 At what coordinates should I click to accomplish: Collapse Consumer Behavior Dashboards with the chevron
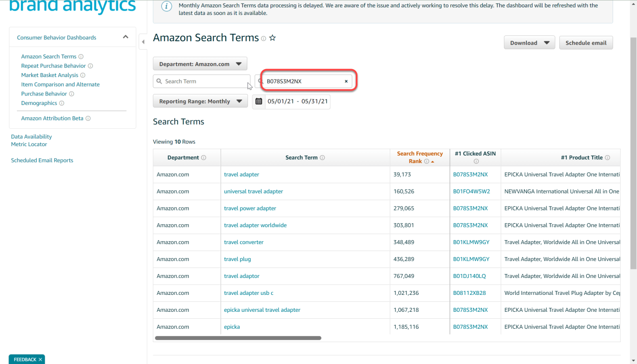[125, 36]
